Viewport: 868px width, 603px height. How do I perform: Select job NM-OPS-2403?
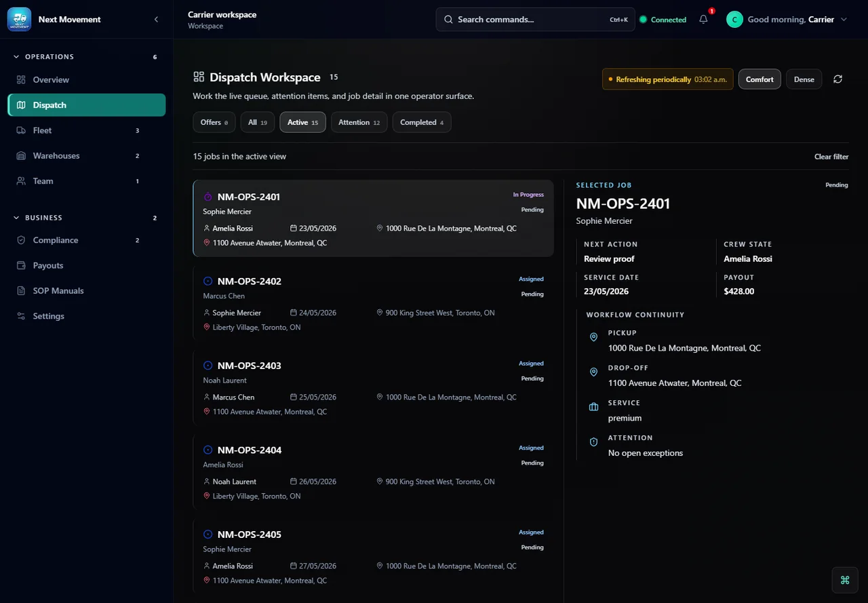pyautogui.click(x=373, y=387)
